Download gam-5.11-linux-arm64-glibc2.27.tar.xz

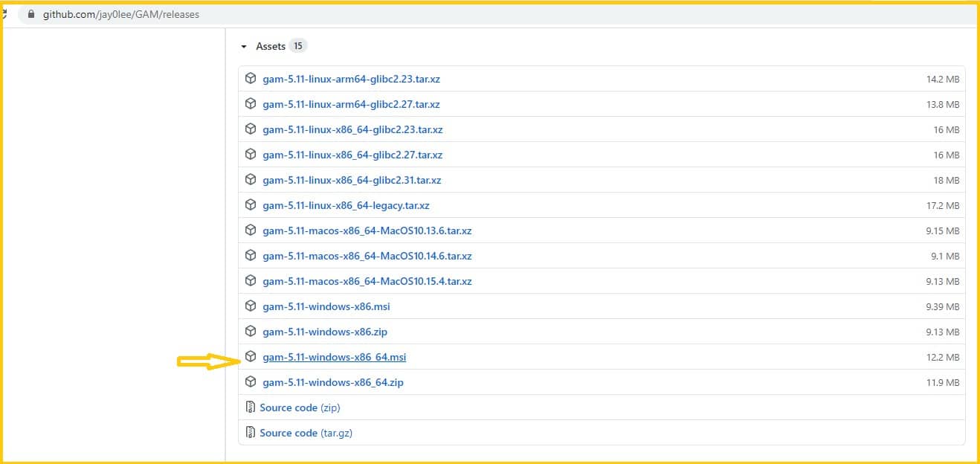(x=351, y=105)
